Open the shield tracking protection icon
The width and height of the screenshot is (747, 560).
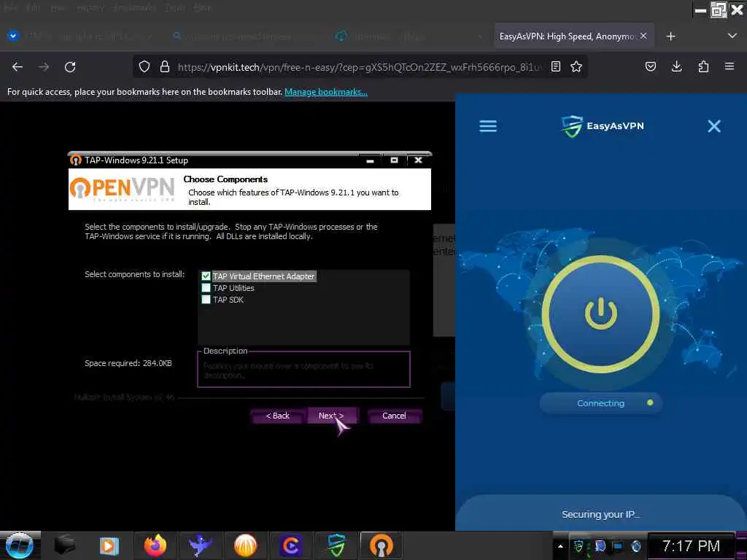(x=144, y=66)
